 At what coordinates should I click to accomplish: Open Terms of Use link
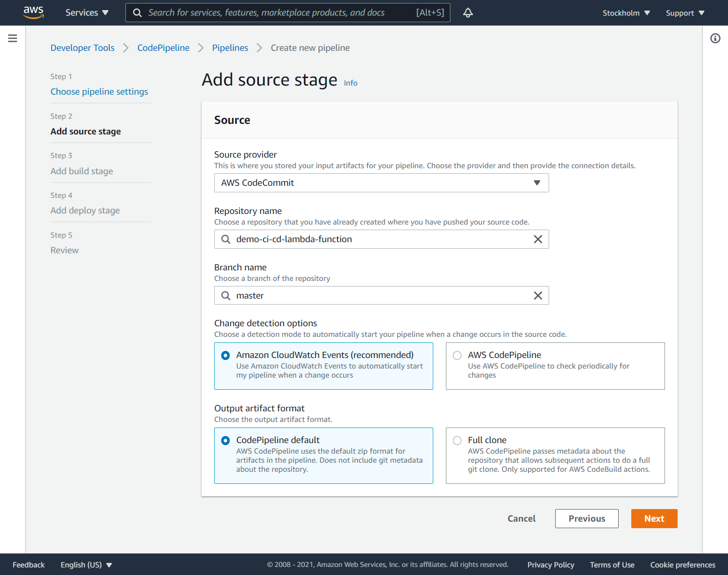(612, 565)
